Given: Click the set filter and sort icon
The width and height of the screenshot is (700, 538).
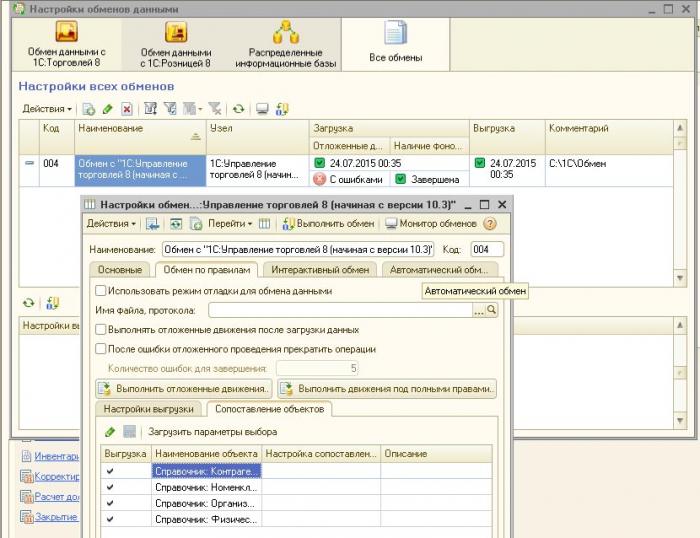Looking at the screenshot, I should [150, 108].
